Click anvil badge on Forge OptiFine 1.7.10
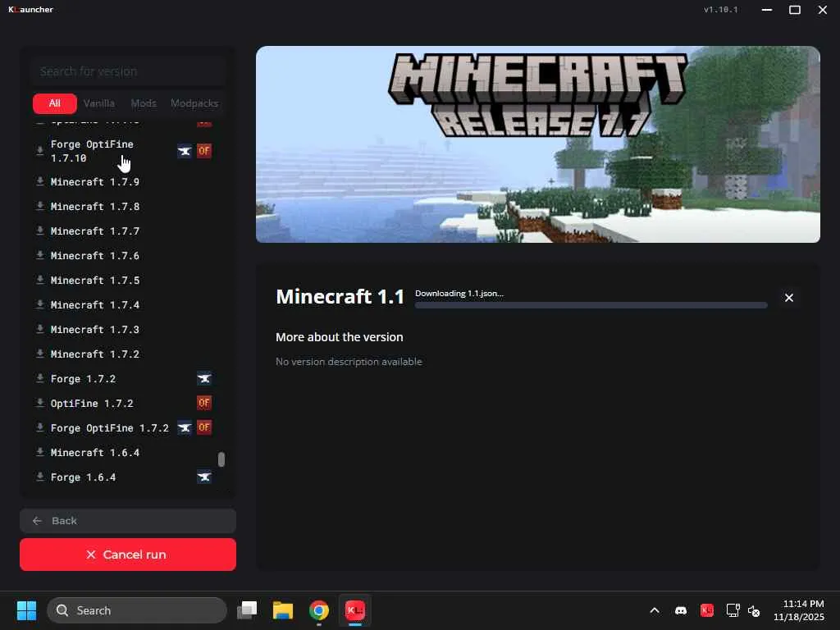 point(185,151)
